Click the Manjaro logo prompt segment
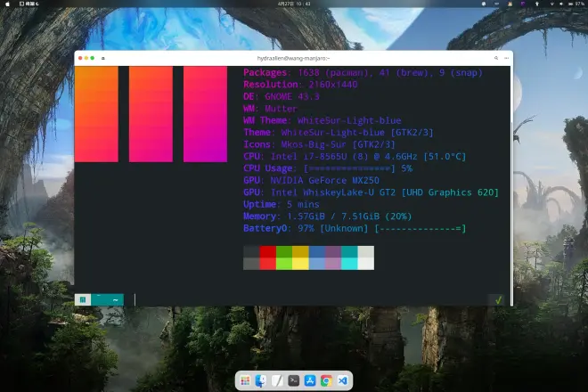This screenshot has height=392, width=588. coord(83,300)
